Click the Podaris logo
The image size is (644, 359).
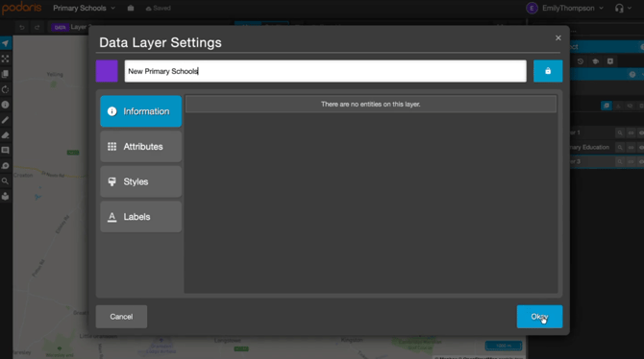21,8
